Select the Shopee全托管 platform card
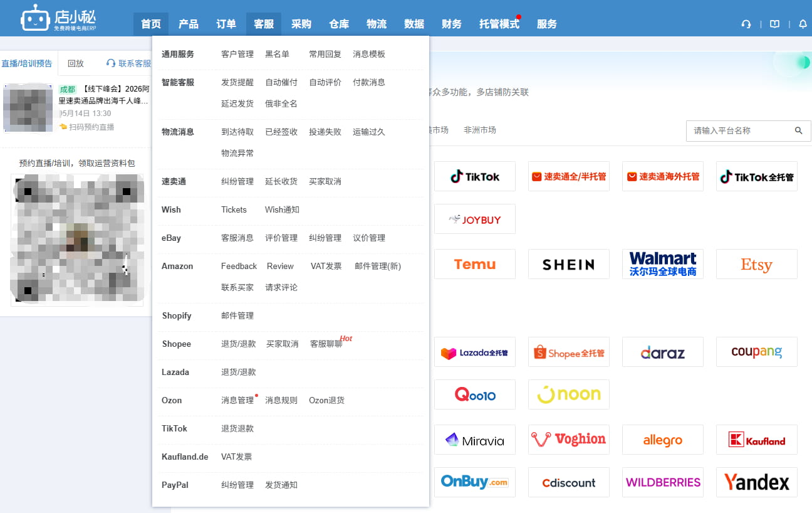The width and height of the screenshot is (812, 513). coord(569,352)
